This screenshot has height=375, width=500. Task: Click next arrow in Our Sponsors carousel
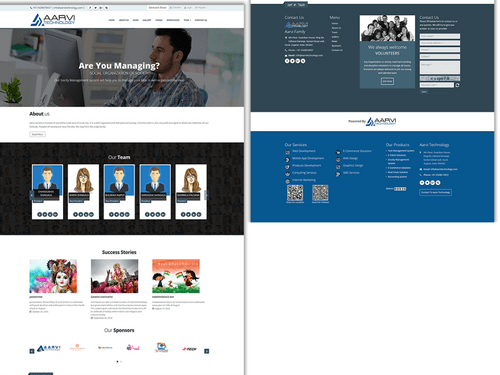pyautogui.click(x=207, y=351)
